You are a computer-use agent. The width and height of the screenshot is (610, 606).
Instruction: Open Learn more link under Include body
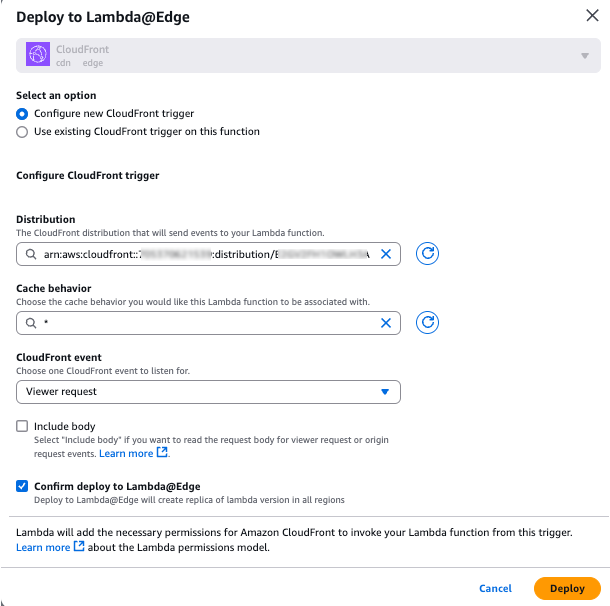(x=126, y=453)
